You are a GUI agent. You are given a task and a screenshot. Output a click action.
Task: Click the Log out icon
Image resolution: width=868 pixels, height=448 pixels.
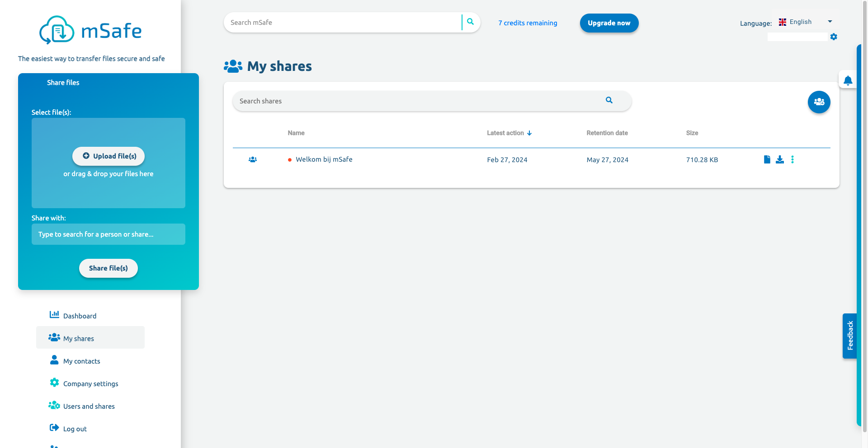[x=54, y=428]
